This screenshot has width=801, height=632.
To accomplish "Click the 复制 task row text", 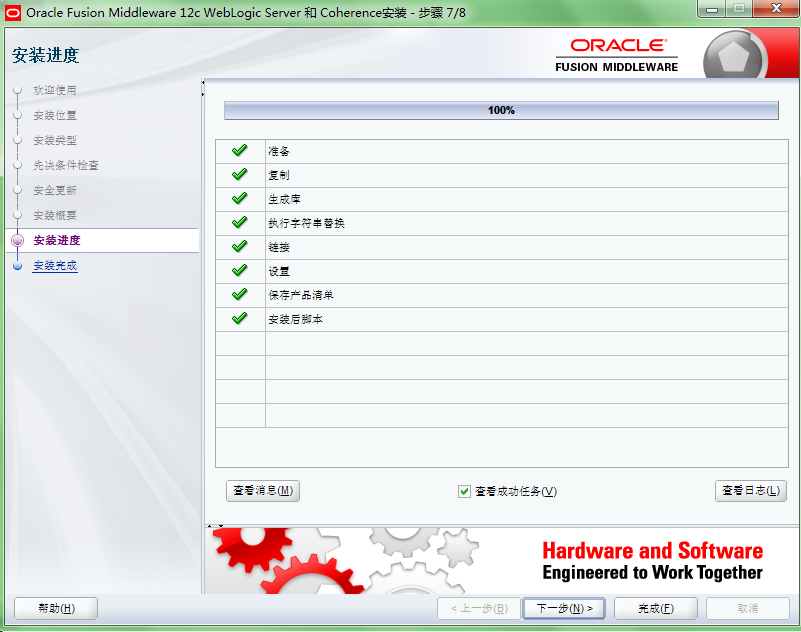I will [x=279, y=175].
